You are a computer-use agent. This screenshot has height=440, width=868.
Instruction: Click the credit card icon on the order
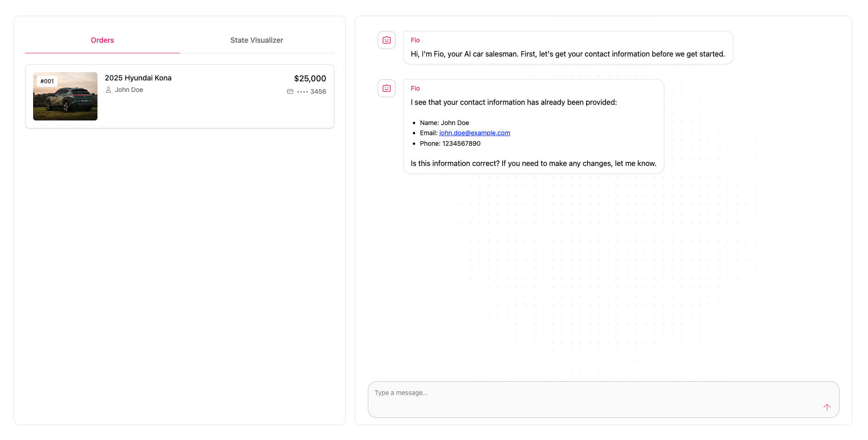[290, 91]
